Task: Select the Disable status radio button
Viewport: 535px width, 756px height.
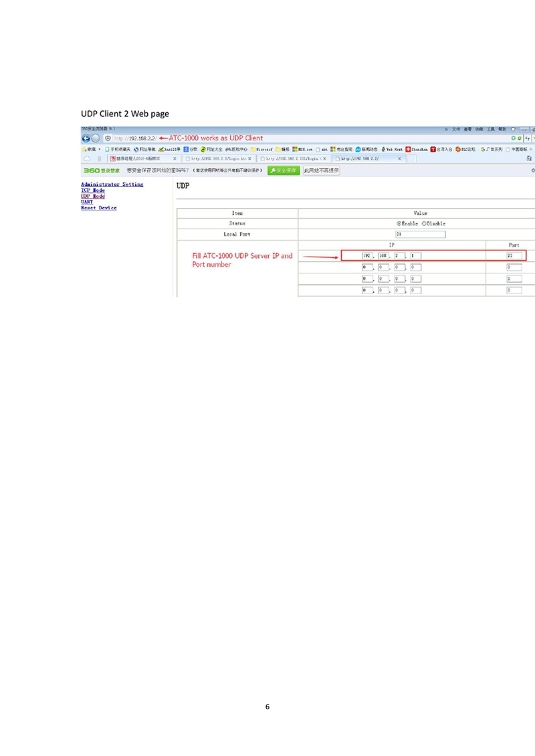Action: pyautogui.click(x=424, y=224)
